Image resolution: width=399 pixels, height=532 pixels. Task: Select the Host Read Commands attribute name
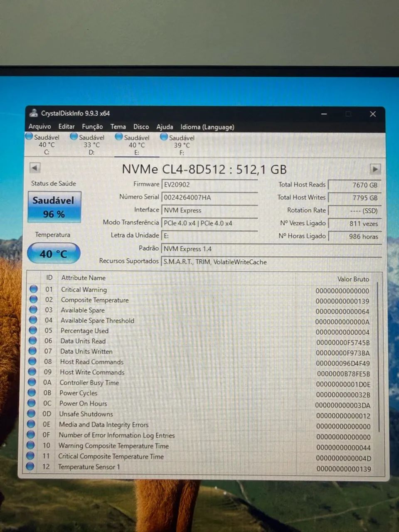pyautogui.click(x=92, y=362)
